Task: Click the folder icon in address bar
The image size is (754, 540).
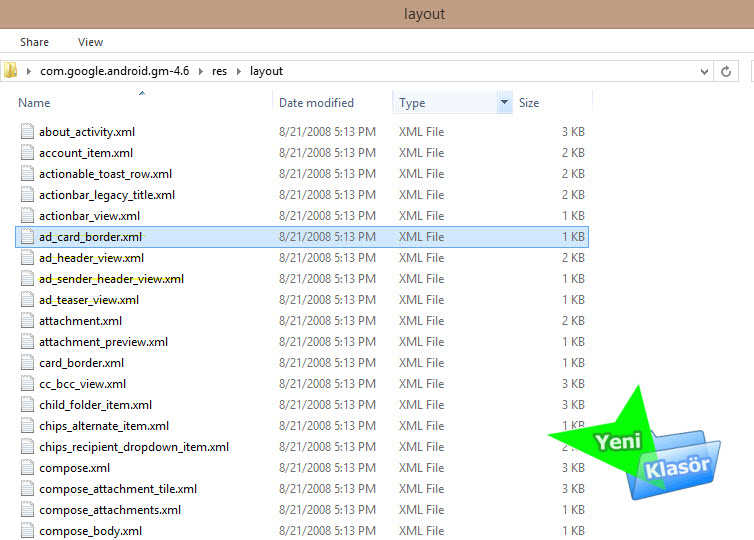Action: (11, 71)
